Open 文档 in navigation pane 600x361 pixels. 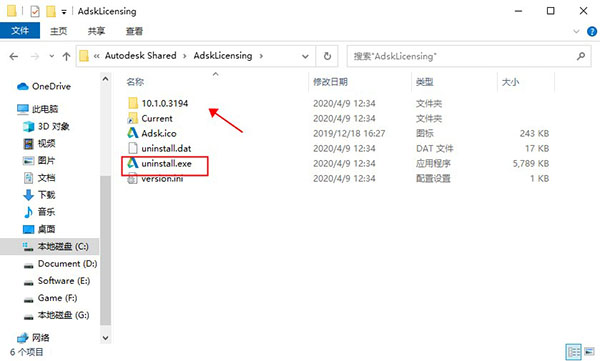click(x=46, y=178)
